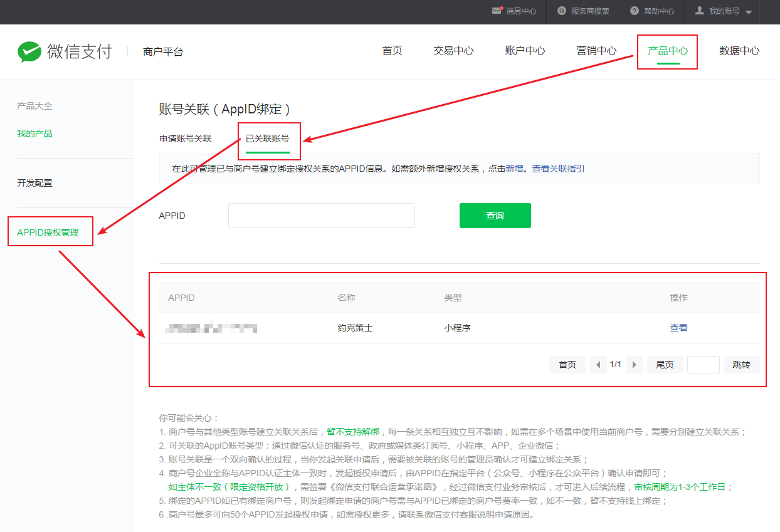Viewport: 780px width, 532px height.
Task: Open 营销中心 navigation item
Action: tap(596, 51)
